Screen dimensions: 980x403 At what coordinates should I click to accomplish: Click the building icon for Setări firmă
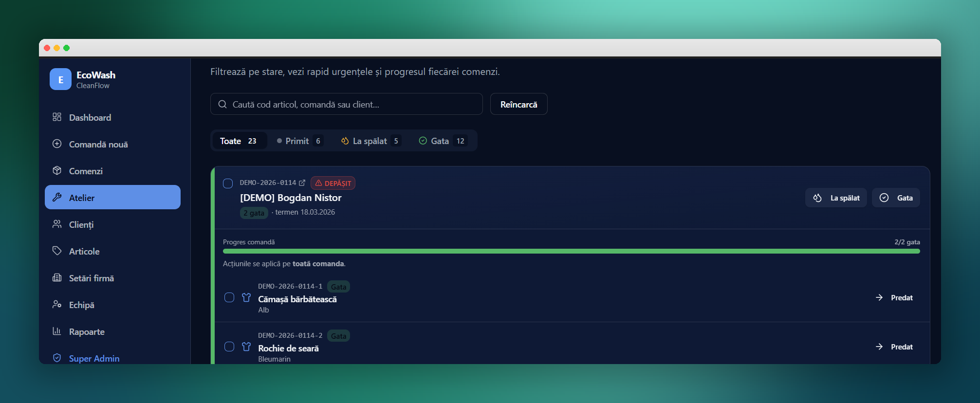(57, 277)
